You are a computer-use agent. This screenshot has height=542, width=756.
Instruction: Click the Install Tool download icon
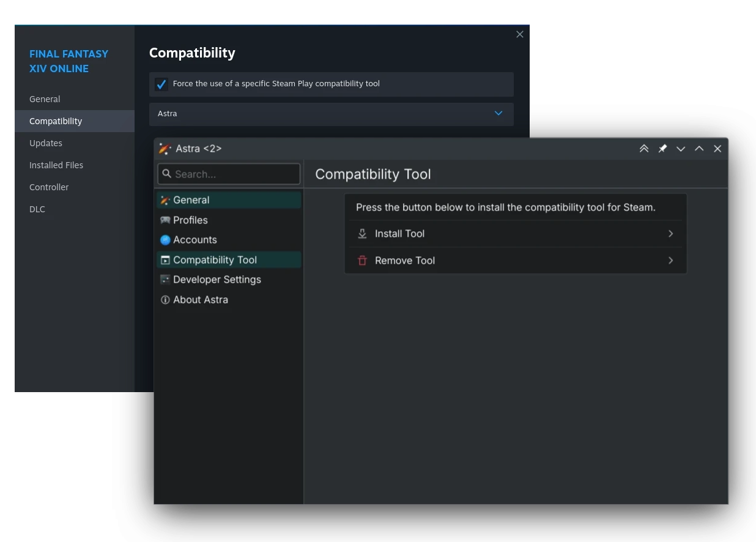362,234
